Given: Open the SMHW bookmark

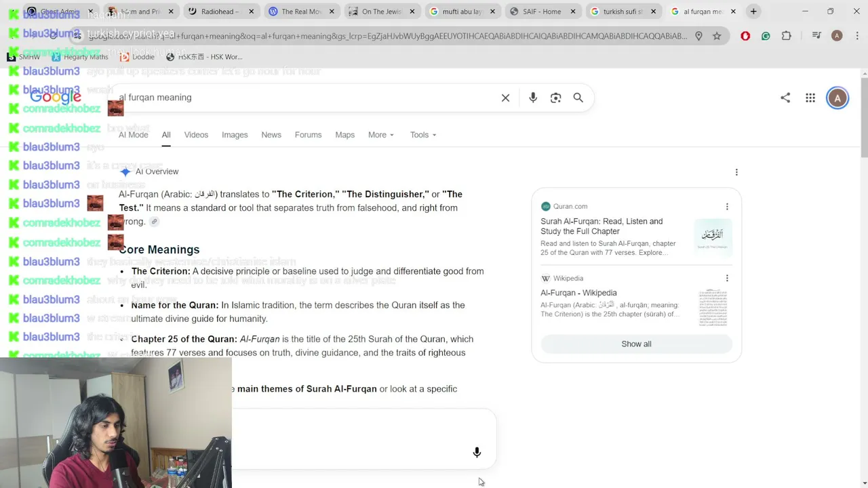Looking at the screenshot, I should coord(23,57).
